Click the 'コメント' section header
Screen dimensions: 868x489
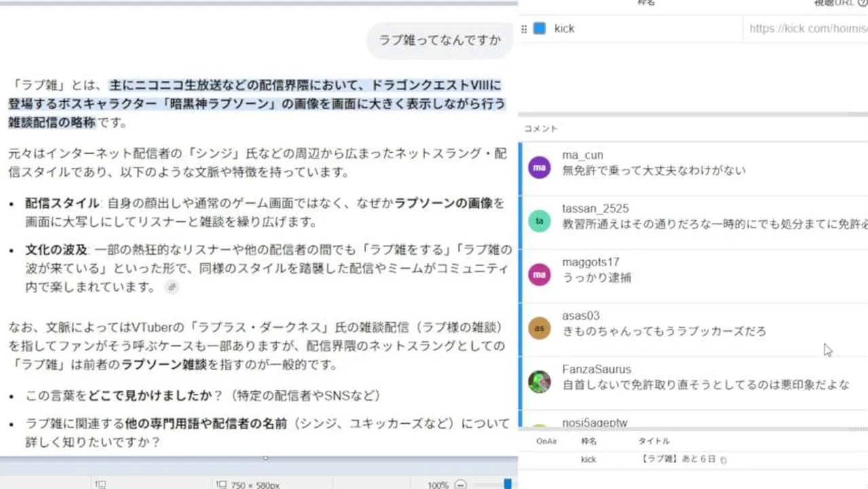coord(540,128)
